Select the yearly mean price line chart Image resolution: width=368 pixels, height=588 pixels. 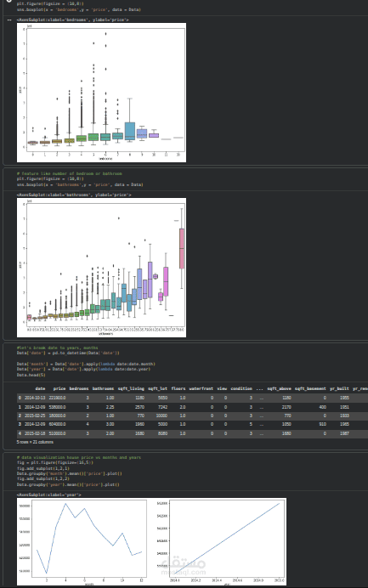coord(221,541)
